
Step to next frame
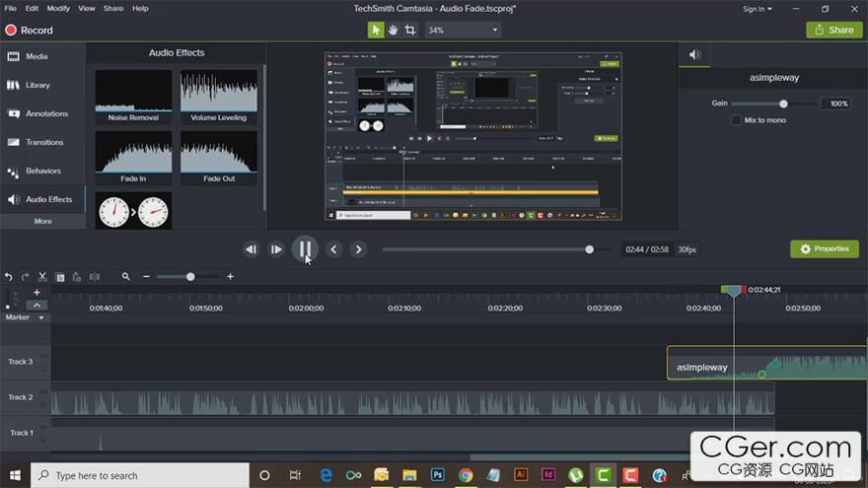(x=275, y=249)
